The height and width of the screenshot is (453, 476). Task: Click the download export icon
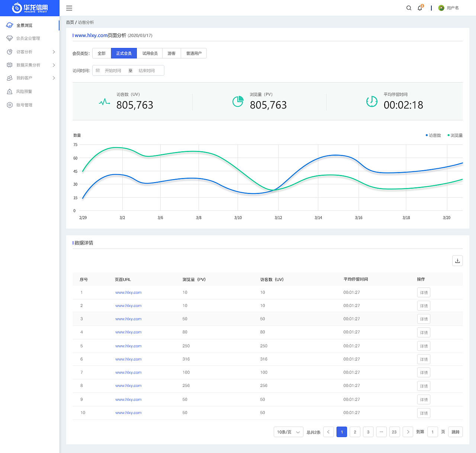click(x=457, y=261)
